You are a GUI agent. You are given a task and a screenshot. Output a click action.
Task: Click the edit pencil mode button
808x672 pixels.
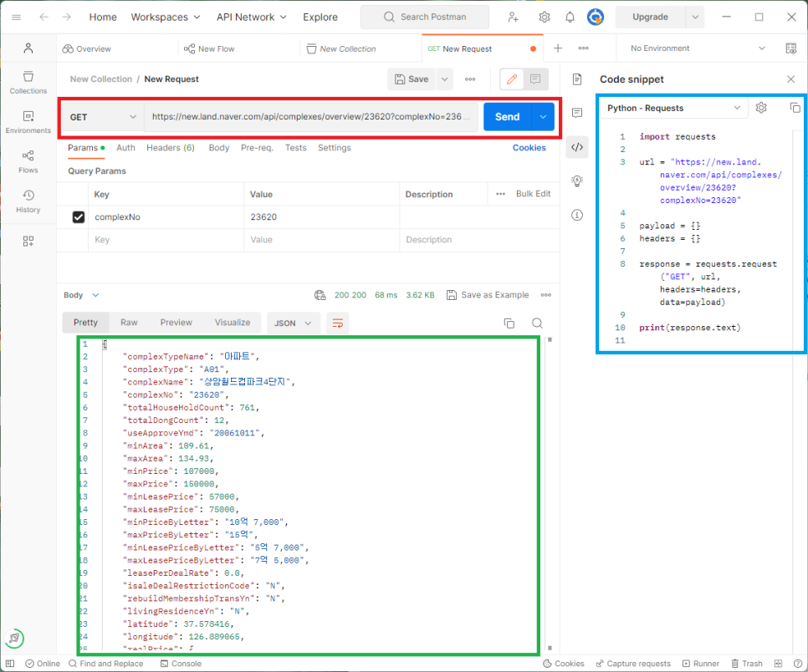click(512, 79)
